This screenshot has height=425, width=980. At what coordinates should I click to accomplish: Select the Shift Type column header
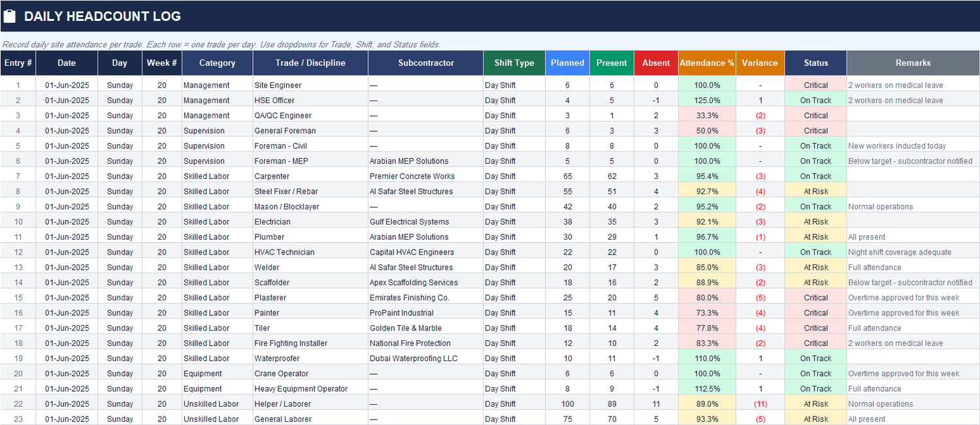click(514, 63)
